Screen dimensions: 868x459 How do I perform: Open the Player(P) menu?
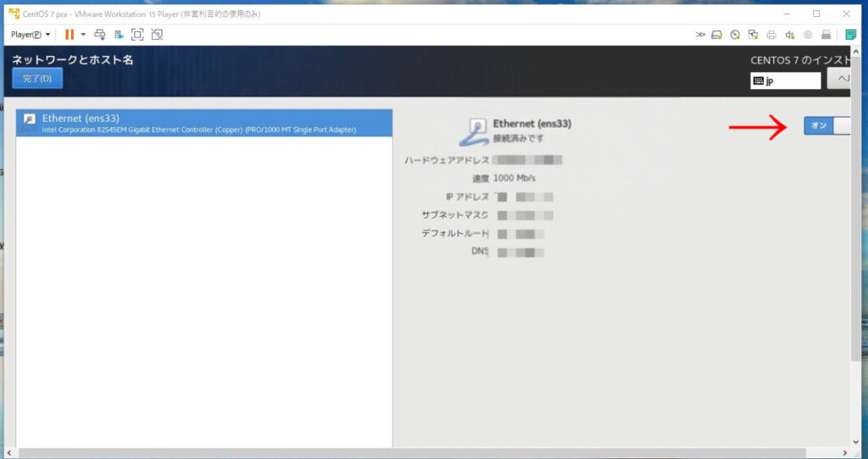coord(31,34)
